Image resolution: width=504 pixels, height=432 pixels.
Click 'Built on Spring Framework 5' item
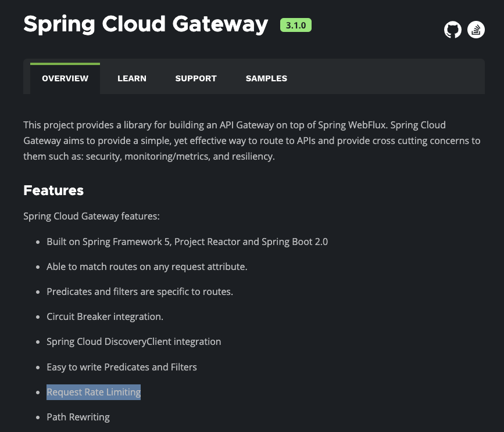(187, 242)
